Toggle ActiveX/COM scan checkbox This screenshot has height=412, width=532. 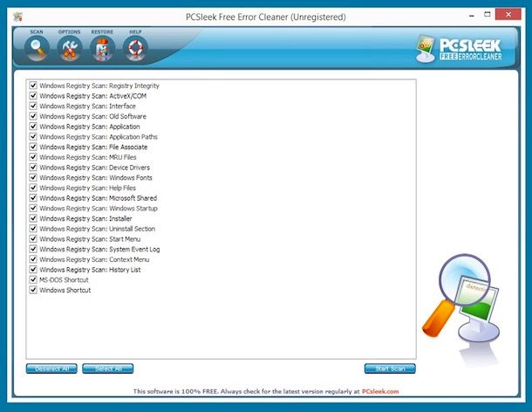33,95
